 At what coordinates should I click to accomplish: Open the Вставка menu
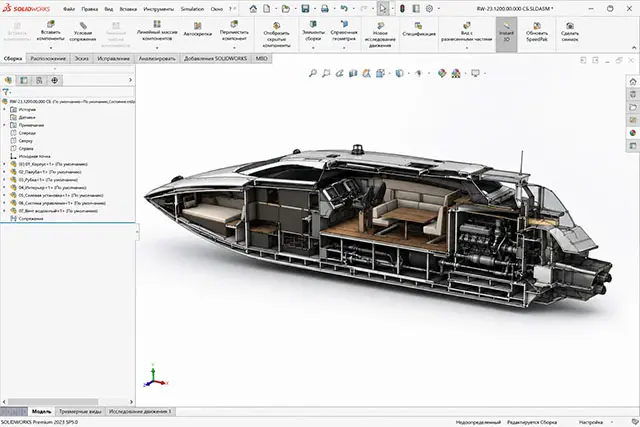click(128, 9)
